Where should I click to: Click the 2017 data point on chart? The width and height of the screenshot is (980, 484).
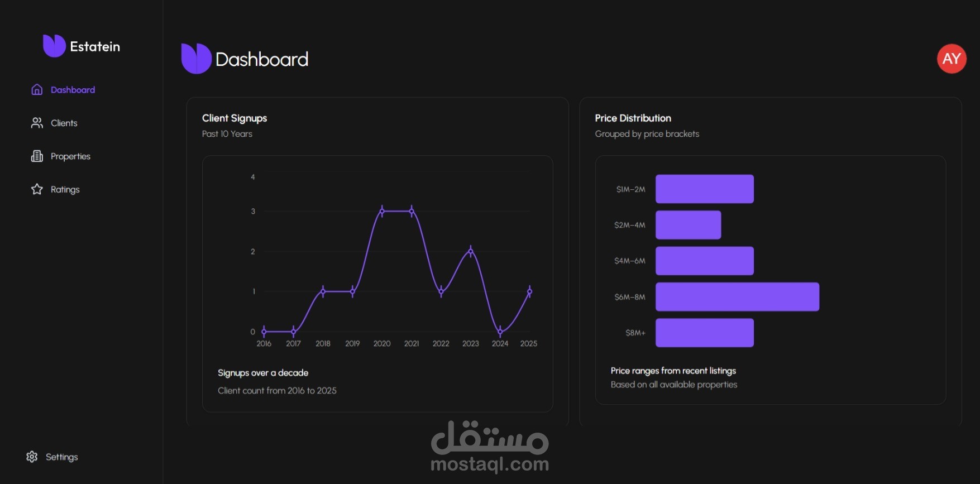click(294, 332)
